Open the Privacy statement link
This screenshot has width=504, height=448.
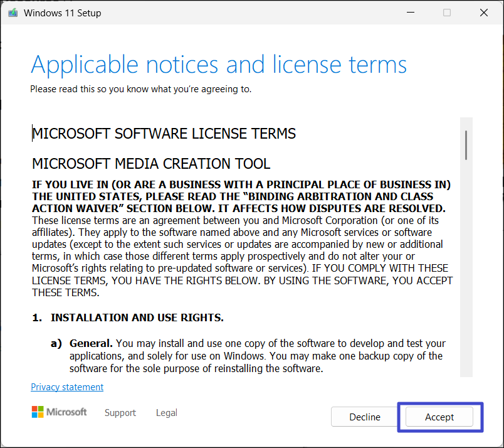point(67,387)
